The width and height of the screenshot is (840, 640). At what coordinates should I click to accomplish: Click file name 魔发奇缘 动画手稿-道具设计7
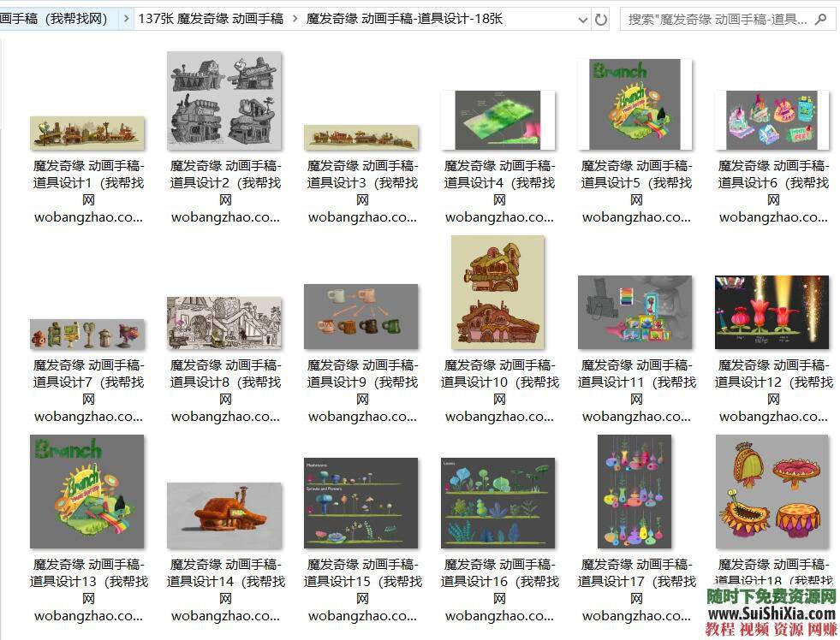pyautogui.click(x=88, y=391)
